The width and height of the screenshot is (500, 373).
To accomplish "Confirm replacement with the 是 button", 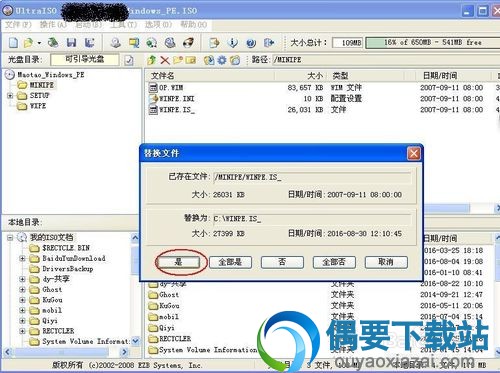I will click(179, 262).
